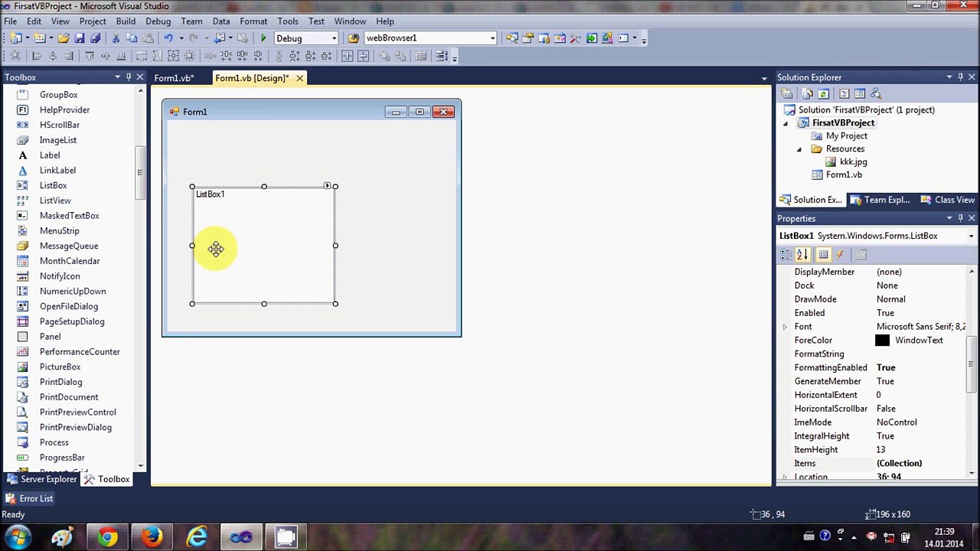
Task: Click the clock in system tray
Action: click(x=944, y=537)
